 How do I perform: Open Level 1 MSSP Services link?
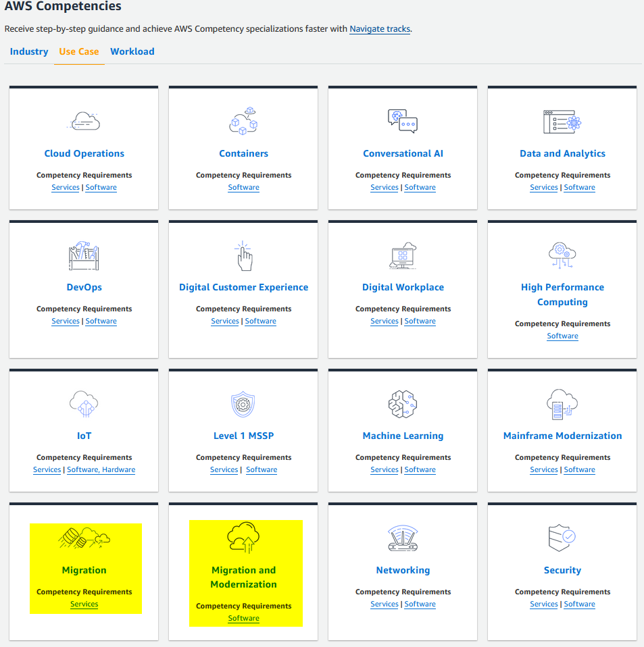224,469
